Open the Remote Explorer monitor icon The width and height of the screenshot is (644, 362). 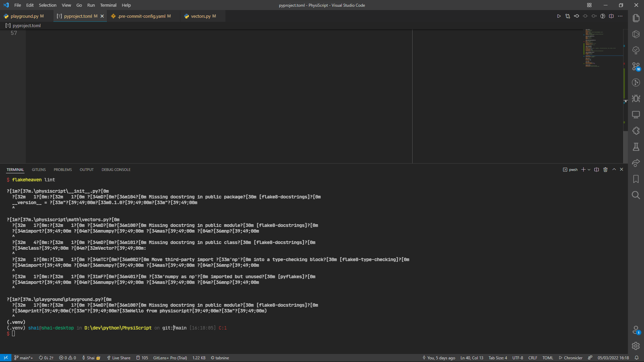coord(636,115)
